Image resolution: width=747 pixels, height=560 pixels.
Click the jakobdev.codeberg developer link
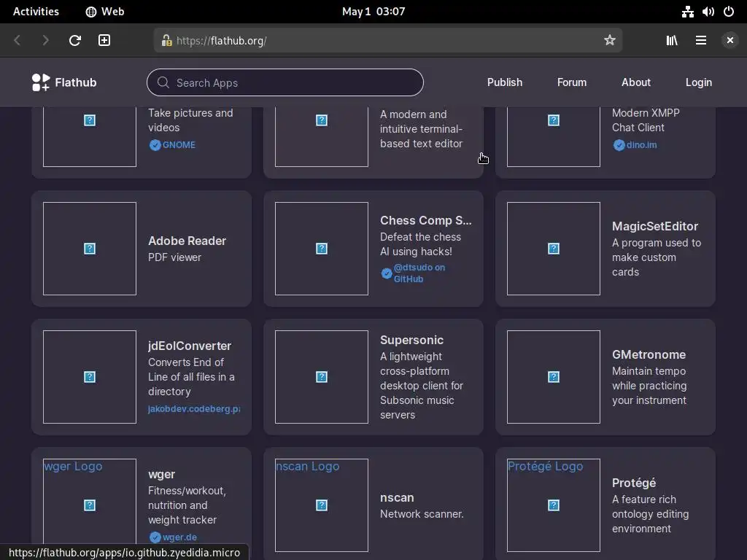[194, 408]
